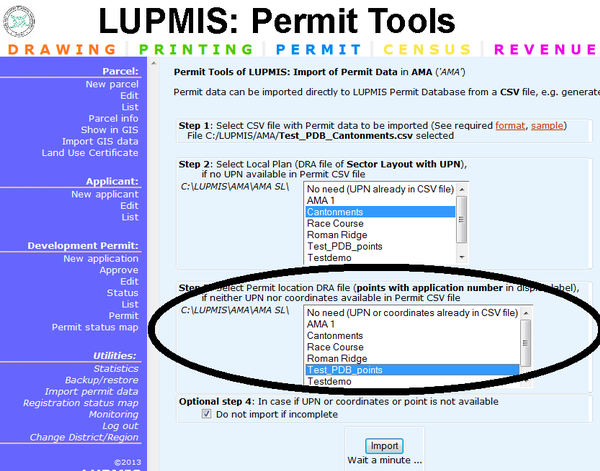Click Edit under Applicant section
The image size is (600, 471).
coord(129,206)
